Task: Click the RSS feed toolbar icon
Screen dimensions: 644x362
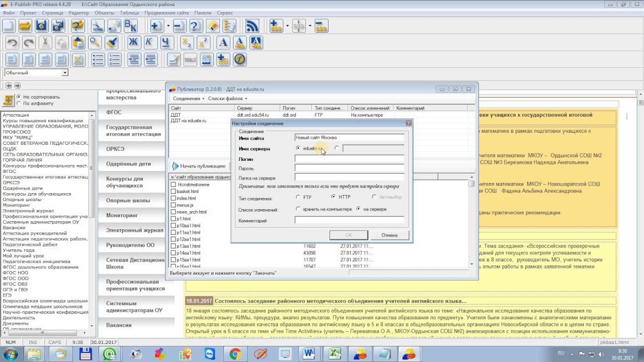Action: (252, 26)
